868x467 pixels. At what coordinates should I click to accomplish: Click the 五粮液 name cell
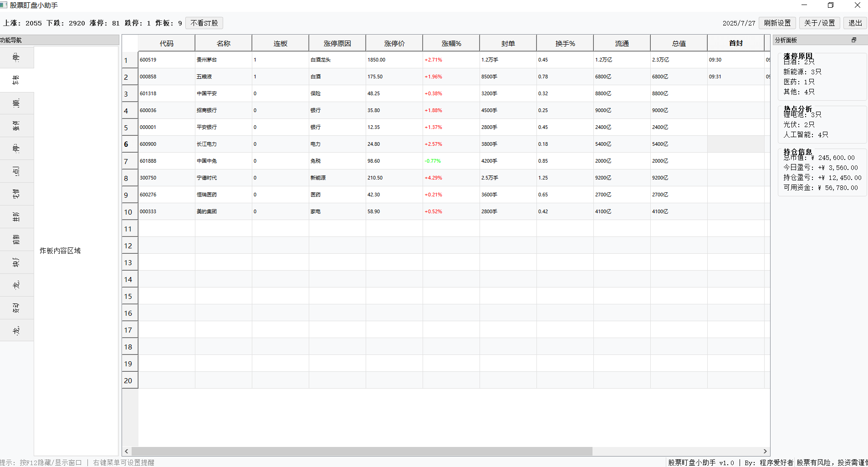tap(224, 77)
